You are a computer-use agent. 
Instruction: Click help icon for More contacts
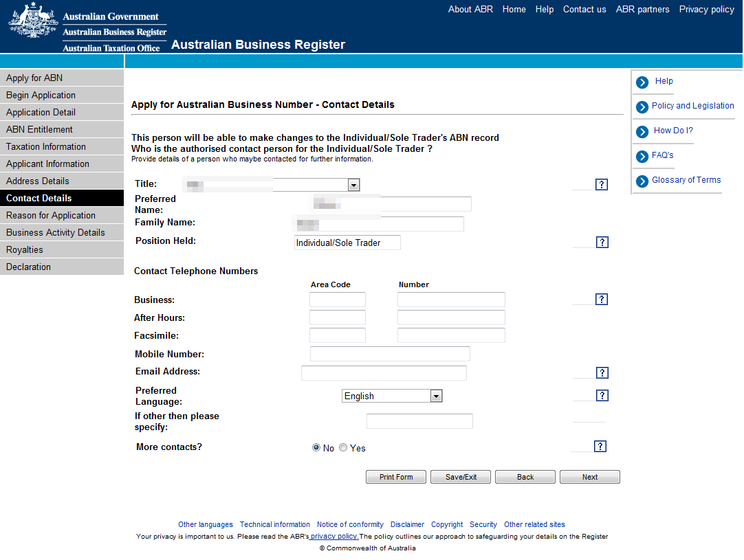(600, 447)
